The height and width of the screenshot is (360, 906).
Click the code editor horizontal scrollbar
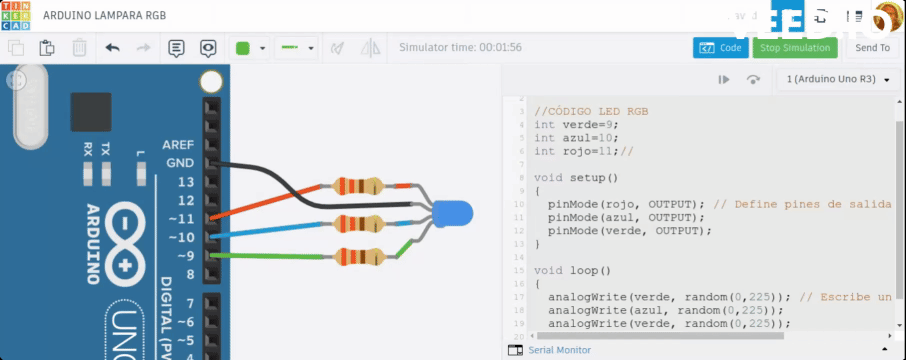(x=660, y=335)
